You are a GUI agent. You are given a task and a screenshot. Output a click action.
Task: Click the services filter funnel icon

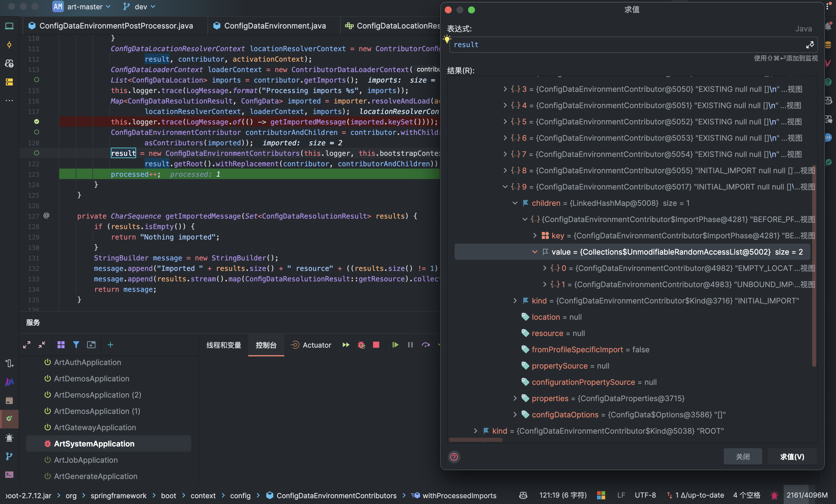coord(76,345)
